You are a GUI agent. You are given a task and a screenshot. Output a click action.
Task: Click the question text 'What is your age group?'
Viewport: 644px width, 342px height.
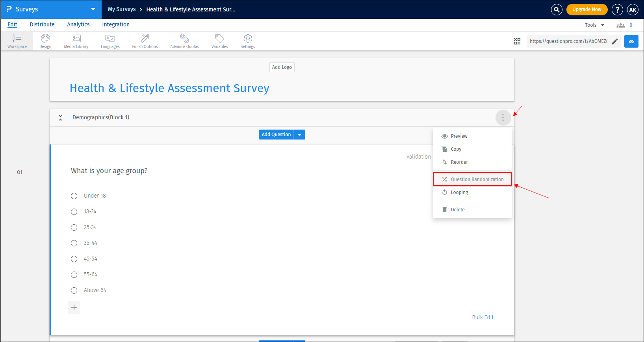tap(109, 171)
